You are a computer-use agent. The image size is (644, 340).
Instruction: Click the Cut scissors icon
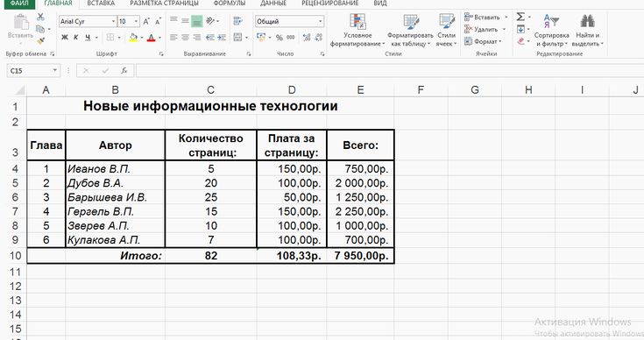click(x=40, y=17)
